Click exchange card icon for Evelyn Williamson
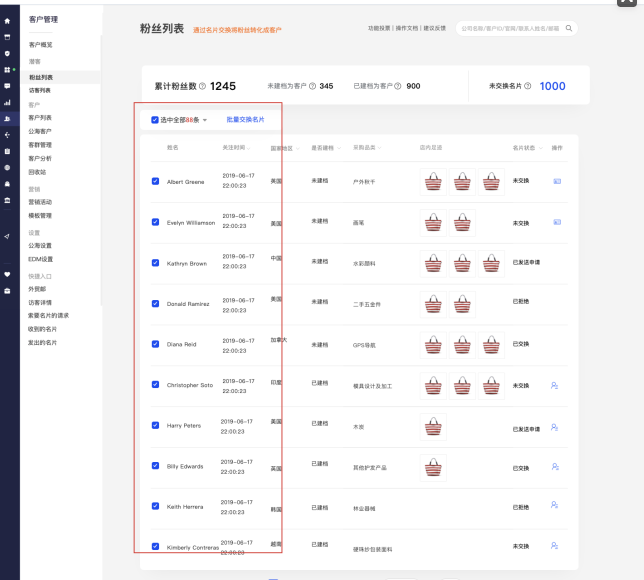Image resolution: width=644 pixels, height=580 pixels. 557,221
